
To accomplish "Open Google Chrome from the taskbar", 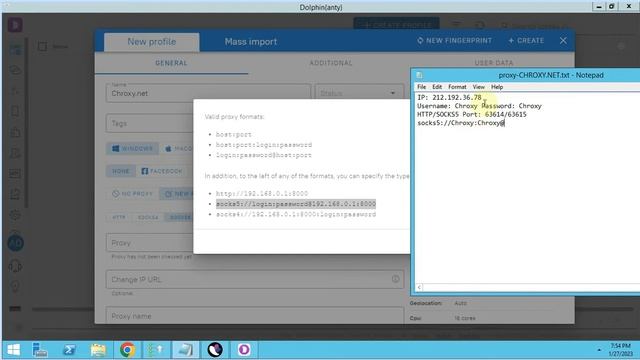I will click(x=127, y=350).
